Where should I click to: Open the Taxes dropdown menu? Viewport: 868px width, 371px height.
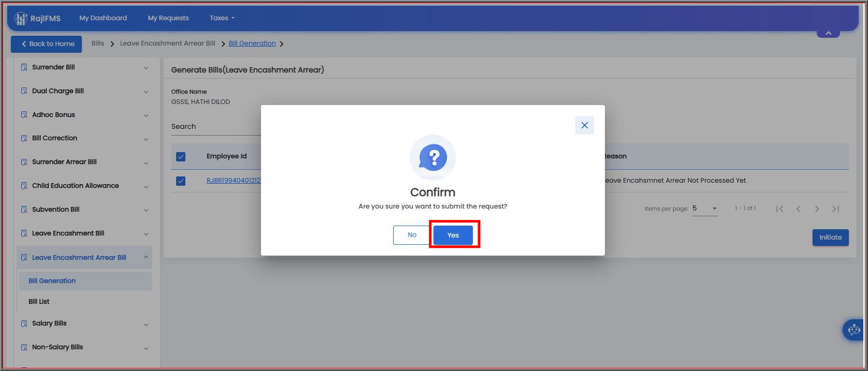222,18
